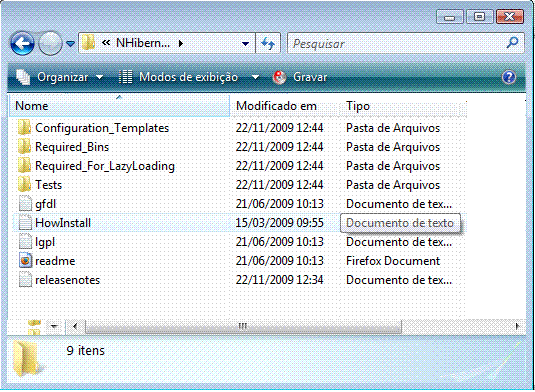Image resolution: width=535 pixels, height=392 pixels.
Task: Select the HowInstall text file icon
Action: click(25, 223)
